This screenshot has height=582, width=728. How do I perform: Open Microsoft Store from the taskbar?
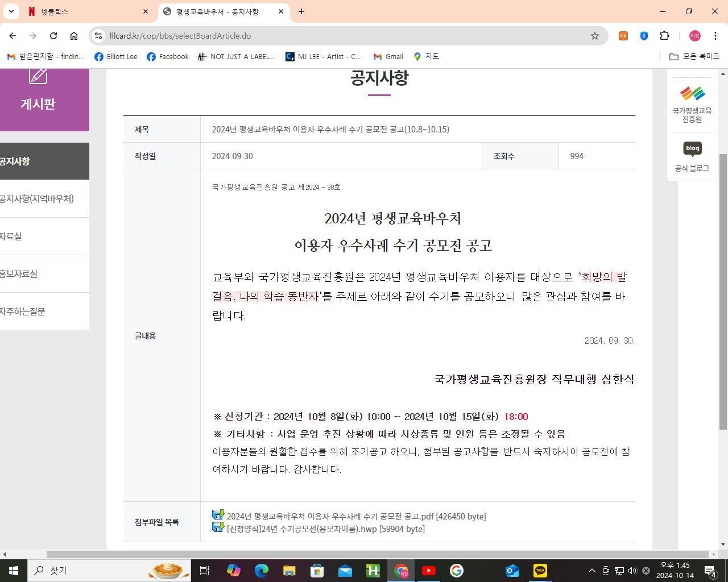tap(317, 571)
